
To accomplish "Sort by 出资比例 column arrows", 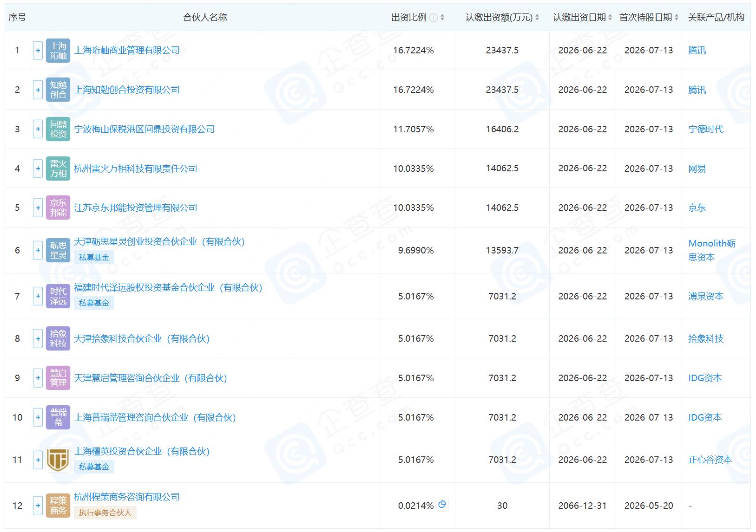I will tap(442, 18).
